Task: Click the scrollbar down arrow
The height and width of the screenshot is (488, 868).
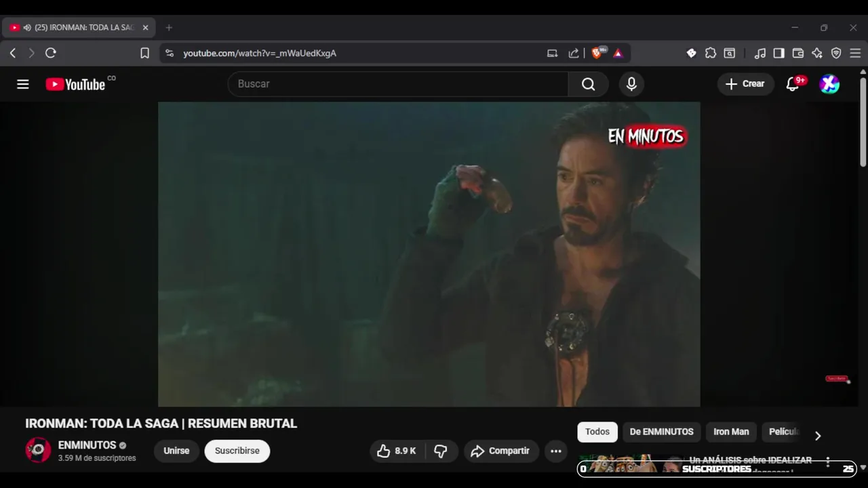Action: pyautogui.click(x=863, y=468)
